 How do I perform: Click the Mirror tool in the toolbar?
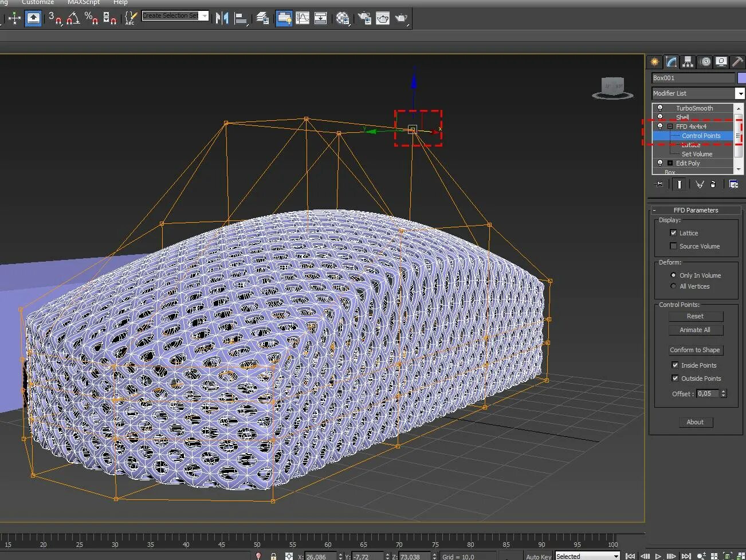222,18
